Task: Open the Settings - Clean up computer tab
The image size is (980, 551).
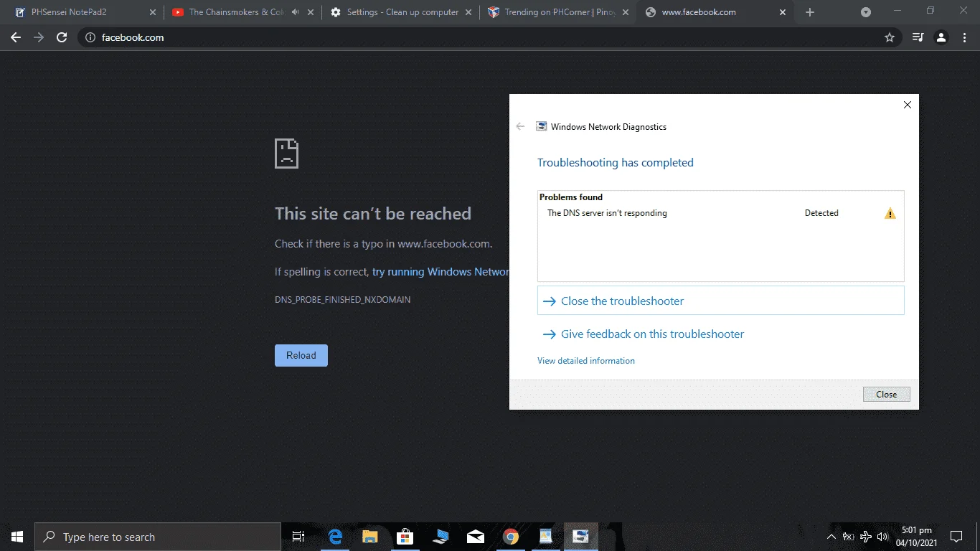Action: (x=401, y=12)
